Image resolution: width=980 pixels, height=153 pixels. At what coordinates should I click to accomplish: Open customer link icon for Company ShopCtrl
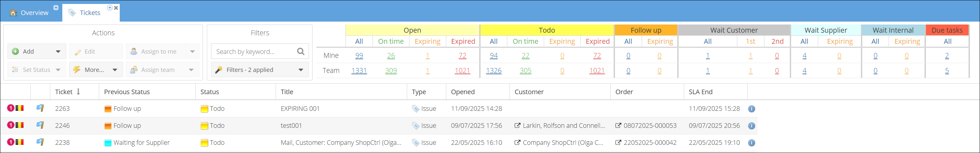(517, 143)
